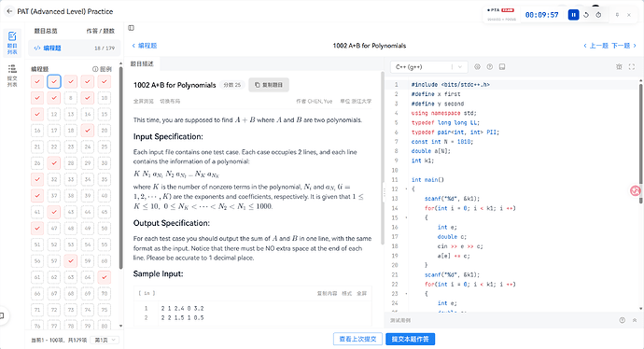The width and height of the screenshot is (644, 349).
Task: Collapse the problem list sidebar icon
Action: [131, 28]
